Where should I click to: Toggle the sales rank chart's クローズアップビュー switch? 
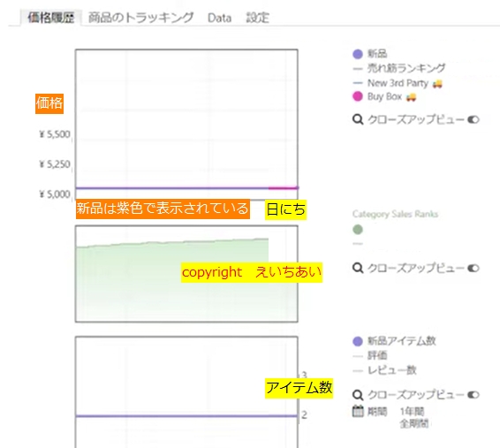[473, 268]
